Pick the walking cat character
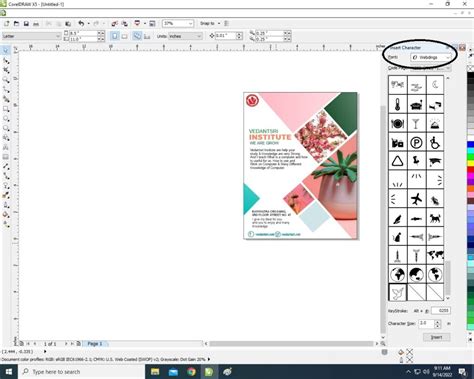The width and height of the screenshot is (474, 379). click(x=435, y=218)
